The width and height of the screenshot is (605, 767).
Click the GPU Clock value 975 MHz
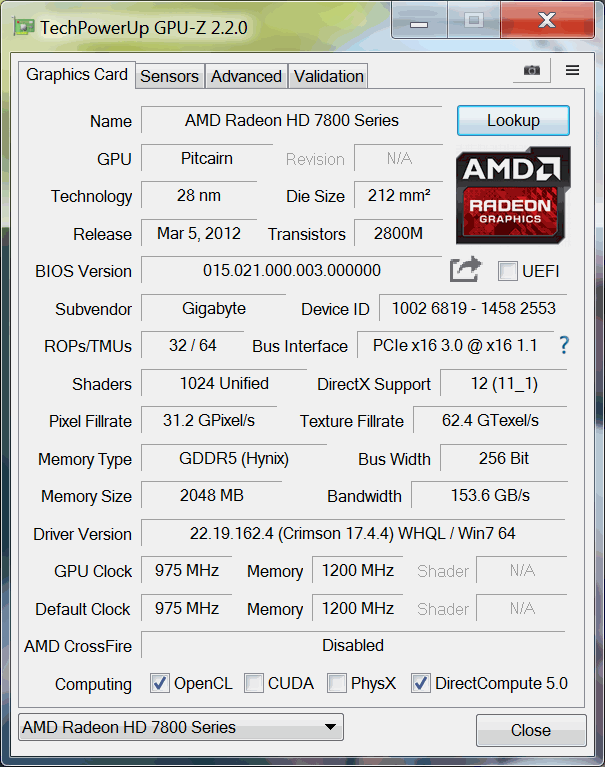pos(186,570)
